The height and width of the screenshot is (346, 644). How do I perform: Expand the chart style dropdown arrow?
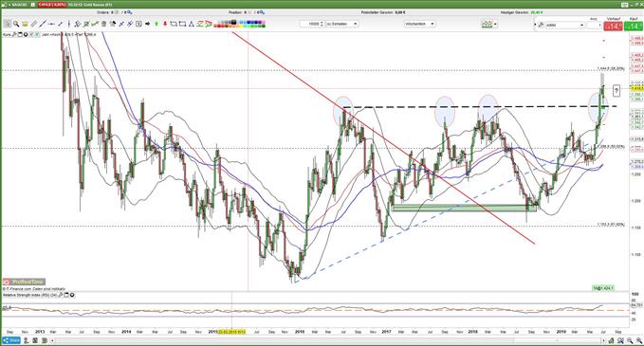pos(495,25)
